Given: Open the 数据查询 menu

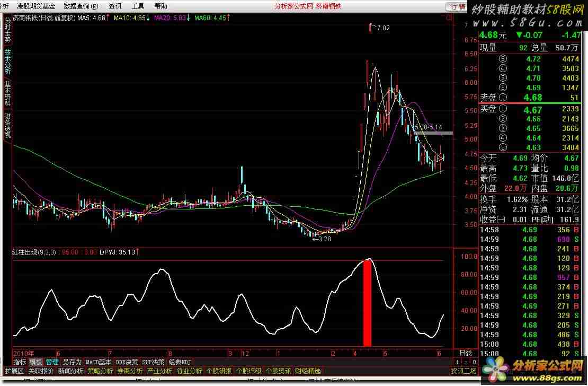Looking at the screenshot, I should coord(81,6).
